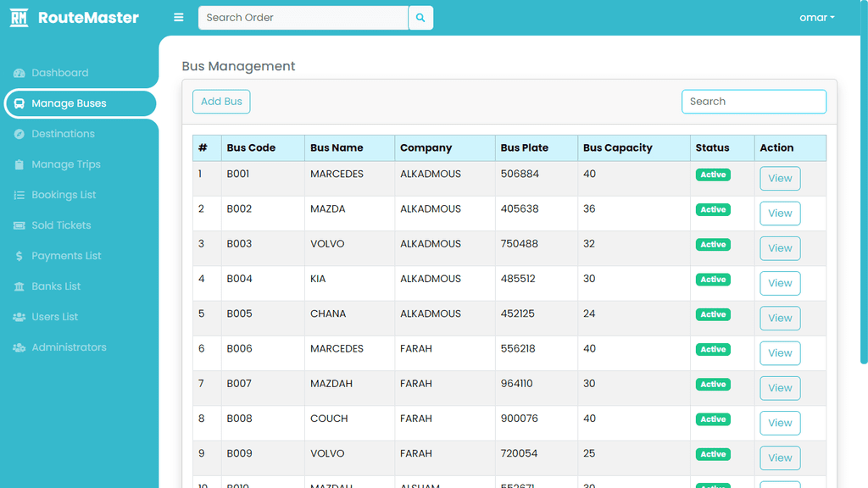The width and height of the screenshot is (868, 488).
Task: Click the bus table Search field
Action: (x=754, y=102)
